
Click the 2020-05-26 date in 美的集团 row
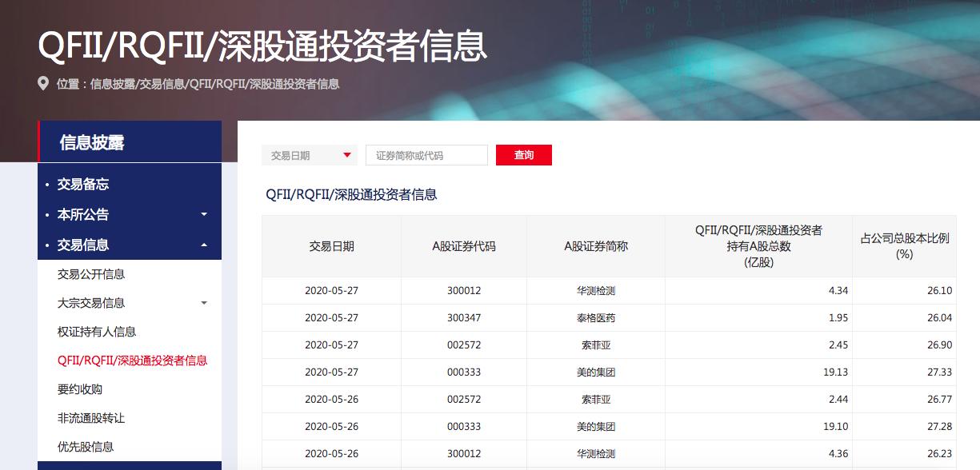click(x=331, y=427)
